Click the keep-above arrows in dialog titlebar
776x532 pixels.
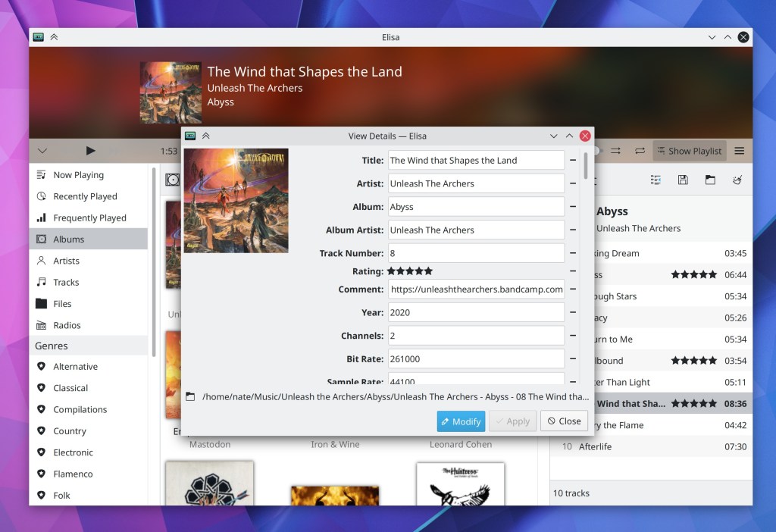[x=205, y=136]
